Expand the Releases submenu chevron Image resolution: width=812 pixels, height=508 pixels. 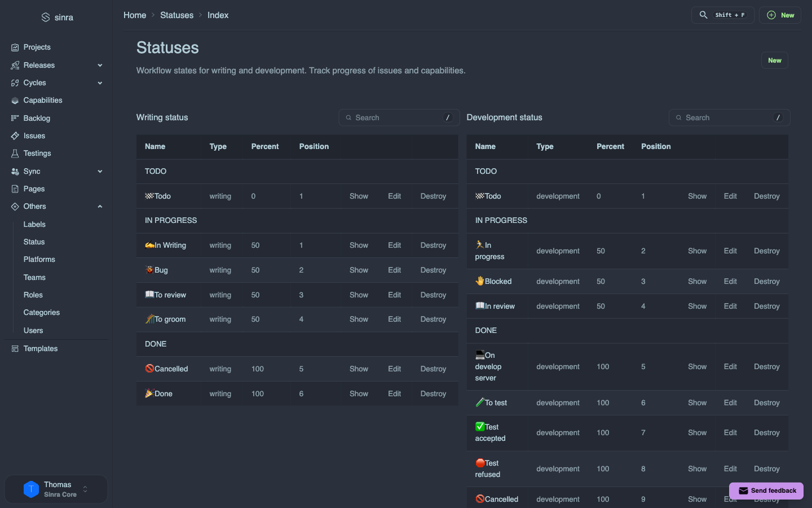pos(100,65)
